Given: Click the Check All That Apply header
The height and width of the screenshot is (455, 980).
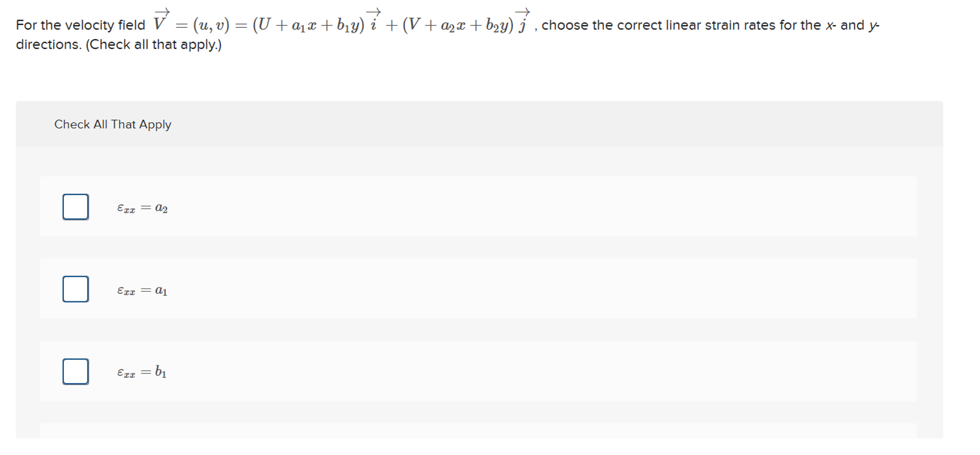Looking at the screenshot, I should 112,124.
